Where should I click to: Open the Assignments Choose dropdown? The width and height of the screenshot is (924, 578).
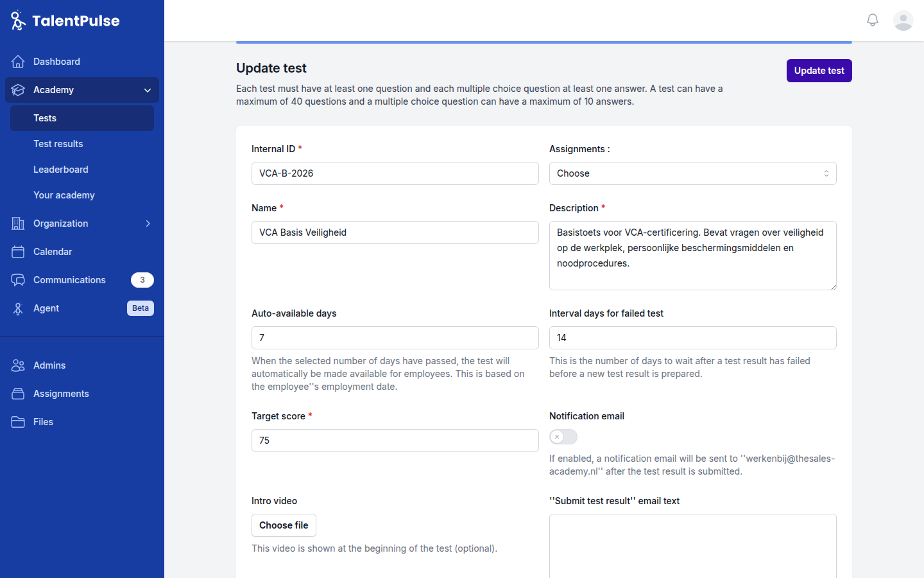coord(692,173)
